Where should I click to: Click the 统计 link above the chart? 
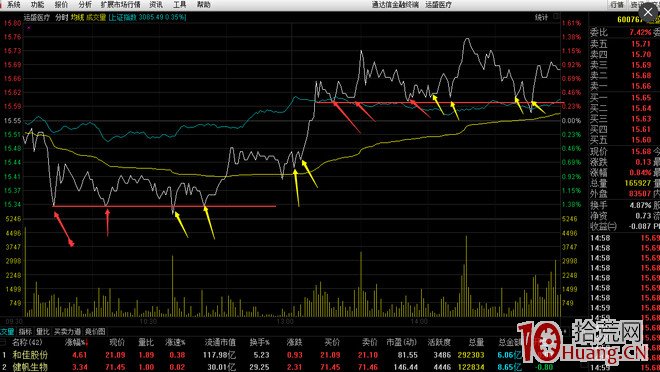(542, 17)
